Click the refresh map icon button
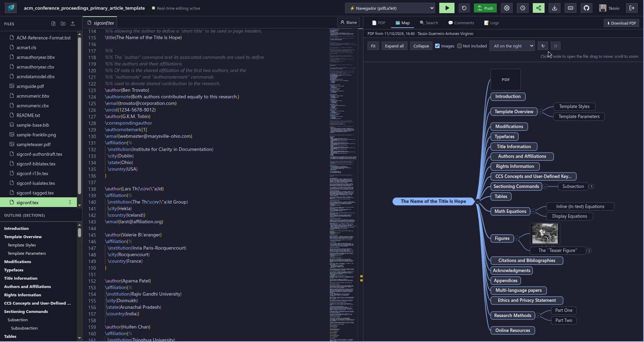Screen dimensions: 644x342 (543, 46)
